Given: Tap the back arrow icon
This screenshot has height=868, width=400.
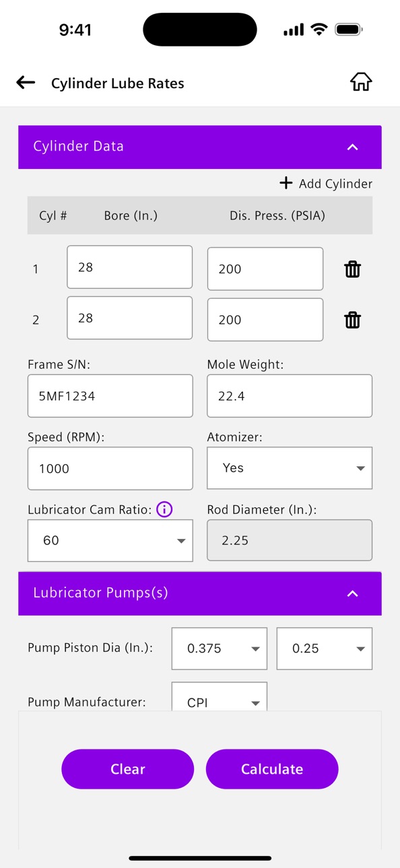Looking at the screenshot, I should coord(26,83).
